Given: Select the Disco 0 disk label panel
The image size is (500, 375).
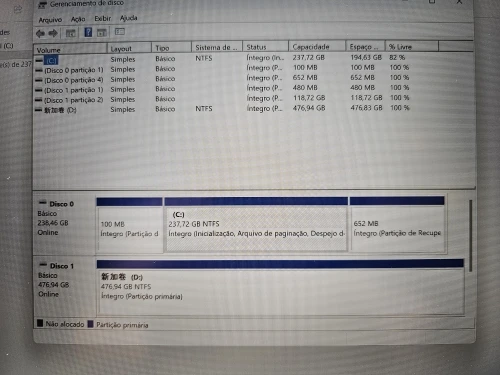Looking at the screenshot, I should pyautogui.click(x=64, y=223).
